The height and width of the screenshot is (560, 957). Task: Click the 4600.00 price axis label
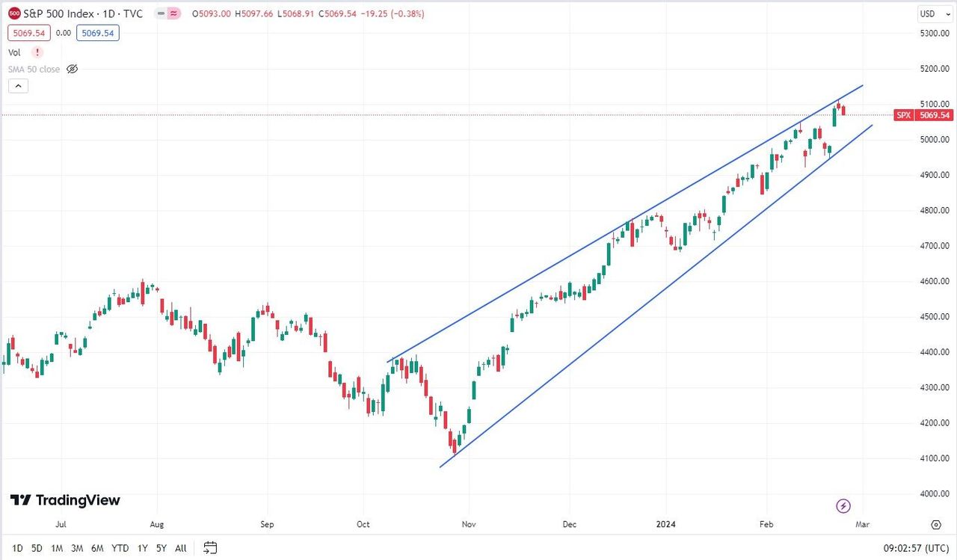[x=936, y=281]
